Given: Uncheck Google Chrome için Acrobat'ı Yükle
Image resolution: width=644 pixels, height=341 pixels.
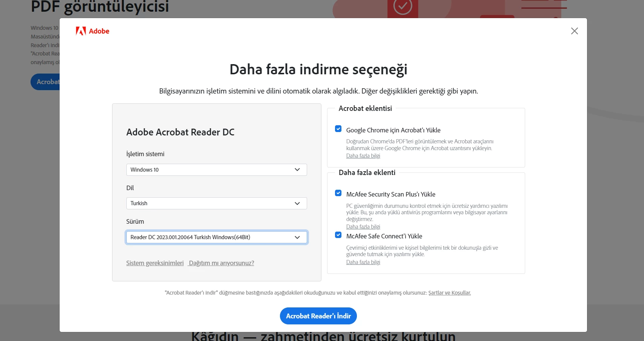Looking at the screenshot, I should click(338, 129).
